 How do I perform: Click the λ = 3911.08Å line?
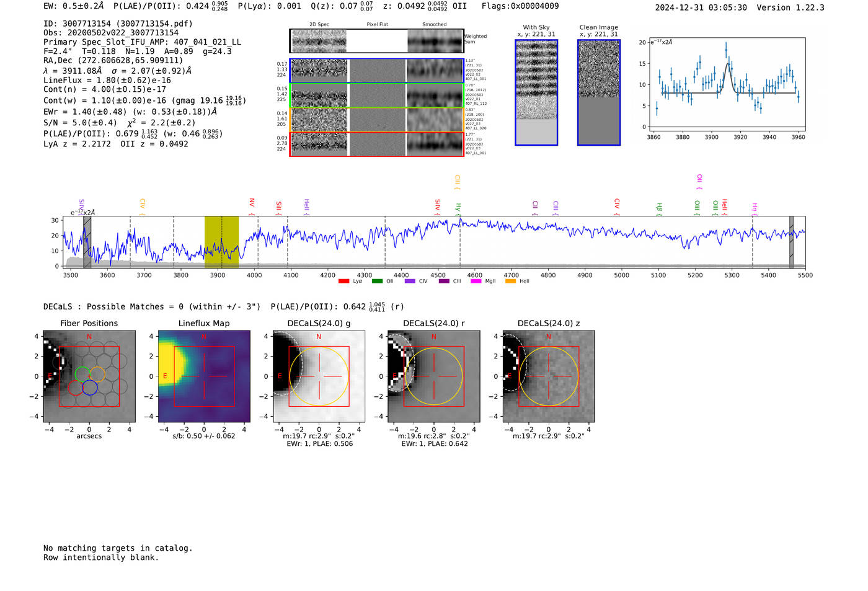click(117, 71)
